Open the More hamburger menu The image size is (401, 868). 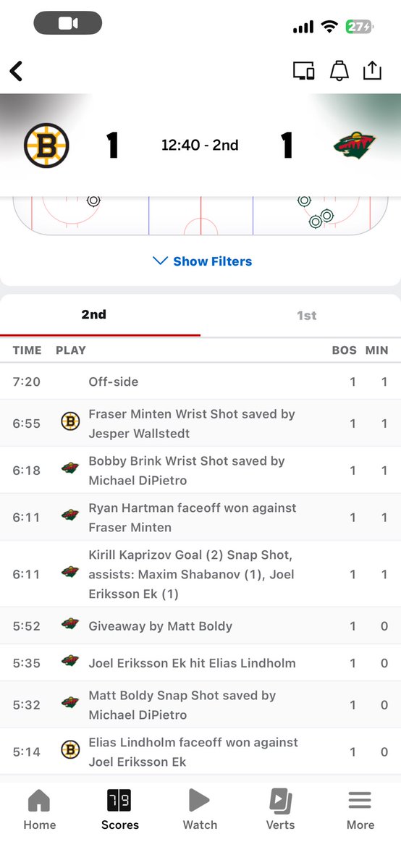[x=360, y=801]
